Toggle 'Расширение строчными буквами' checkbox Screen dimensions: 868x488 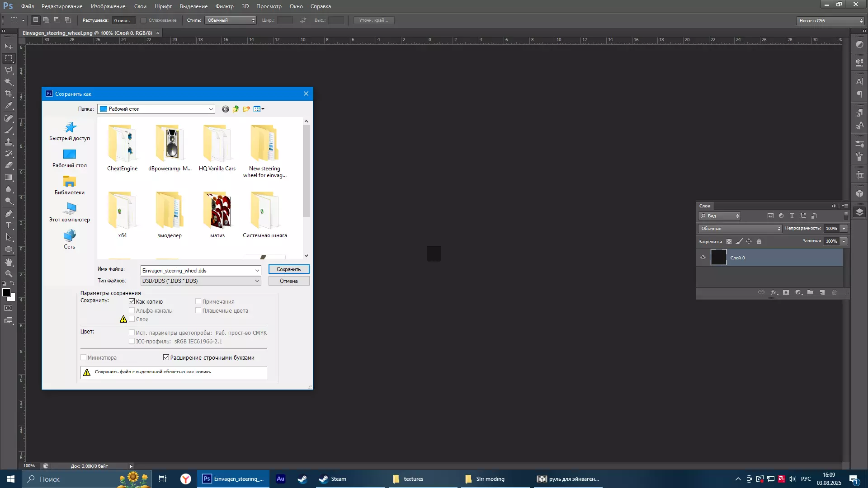tap(166, 357)
